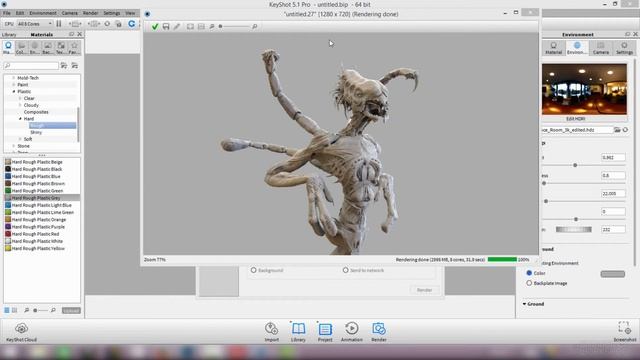
Task: Collapse the Ground section
Action: (x=524, y=304)
